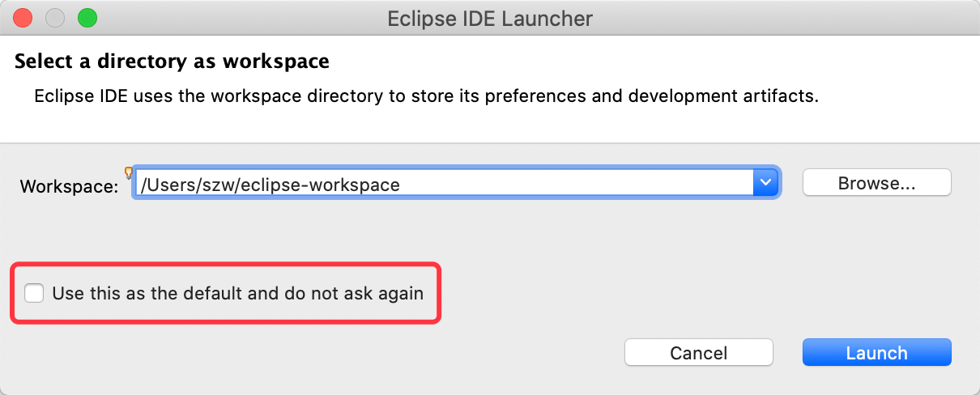Viewport: 980px width, 395px height.
Task: Enable 'Use this as the default' checkbox
Action: (x=34, y=293)
